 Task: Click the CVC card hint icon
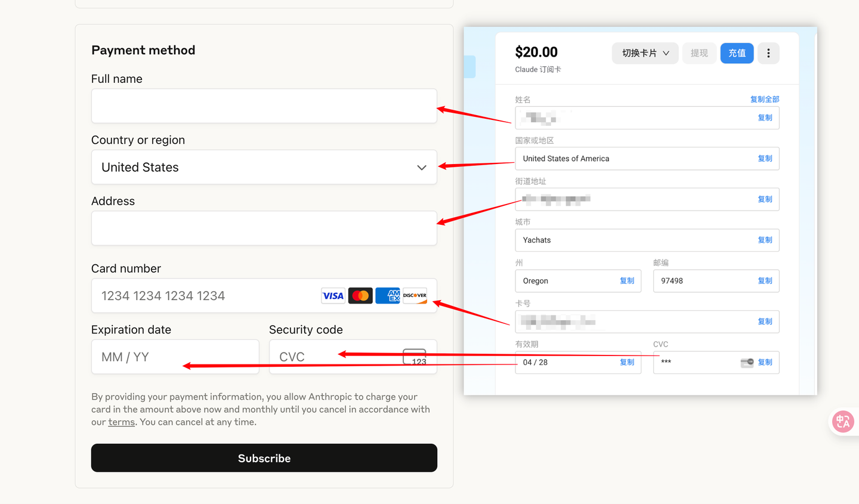(415, 357)
